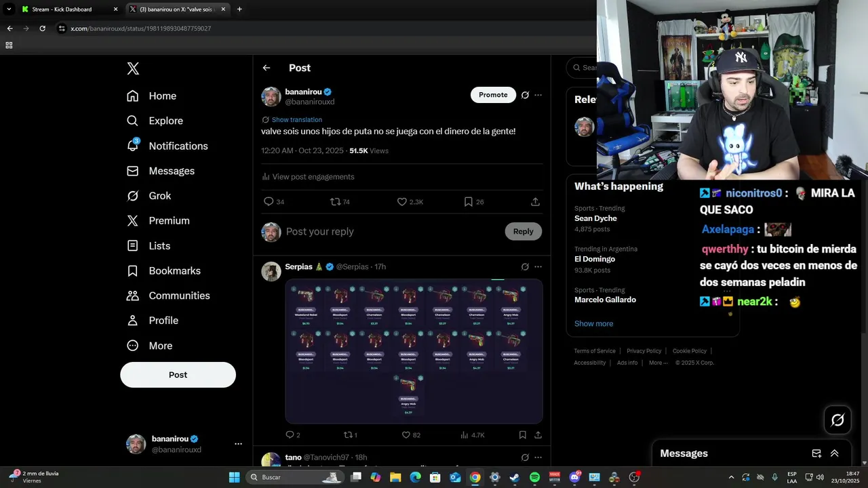Open Notifications in the sidebar
Screen dimensions: 868x488
click(x=167, y=146)
